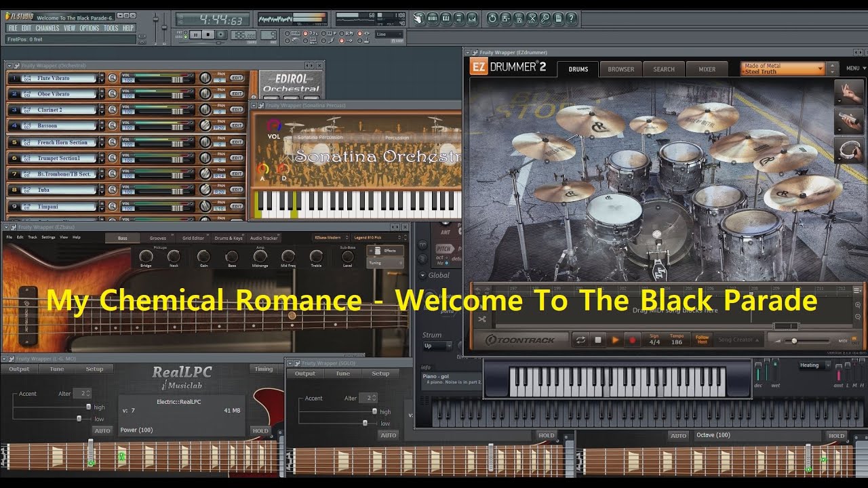Open the Song Creator menu in EZdrummer
This screenshot has width=868, height=488.
click(738, 340)
